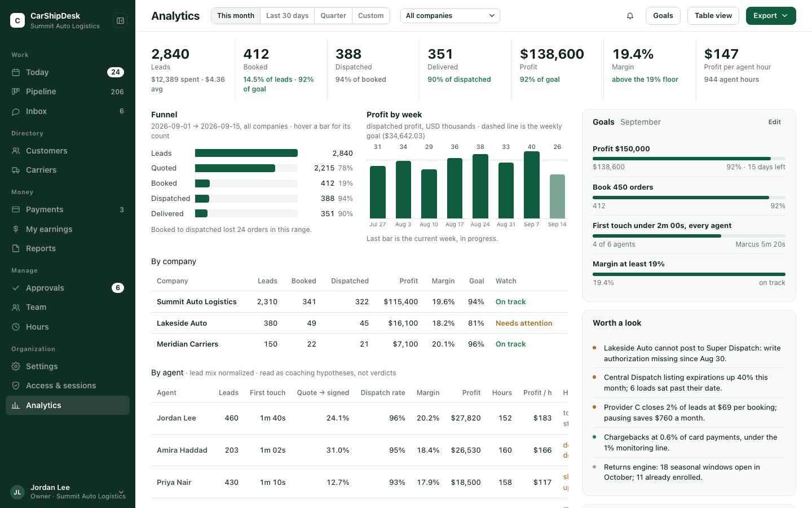This screenshot has height=508, width=812.
Task: Click the Sep 14 in-progress week bar
Action: (557, 196)
